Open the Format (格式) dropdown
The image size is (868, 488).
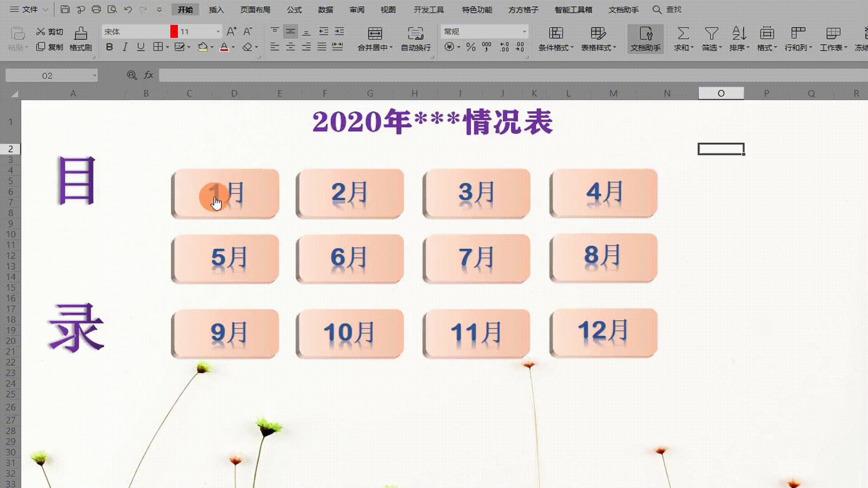767,38
